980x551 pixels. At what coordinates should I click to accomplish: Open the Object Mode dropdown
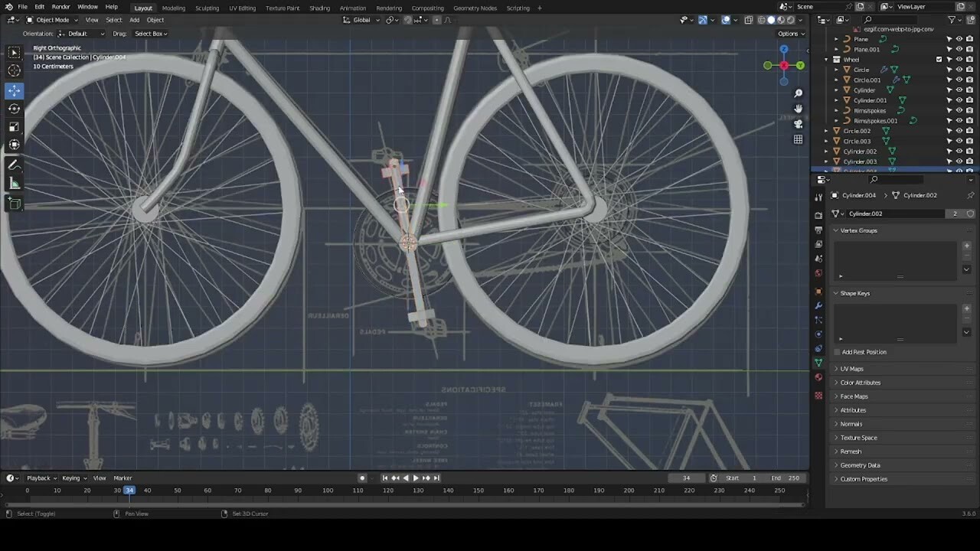point(52,20)
